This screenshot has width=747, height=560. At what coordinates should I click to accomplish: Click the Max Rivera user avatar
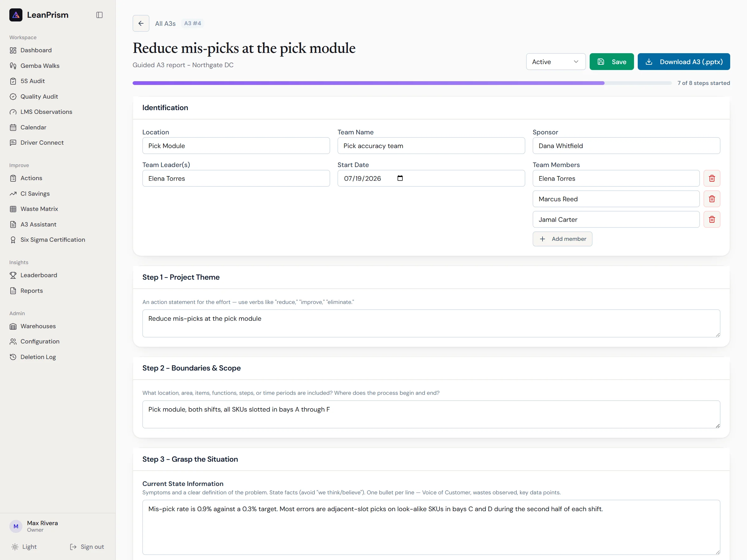click(16, 526)
